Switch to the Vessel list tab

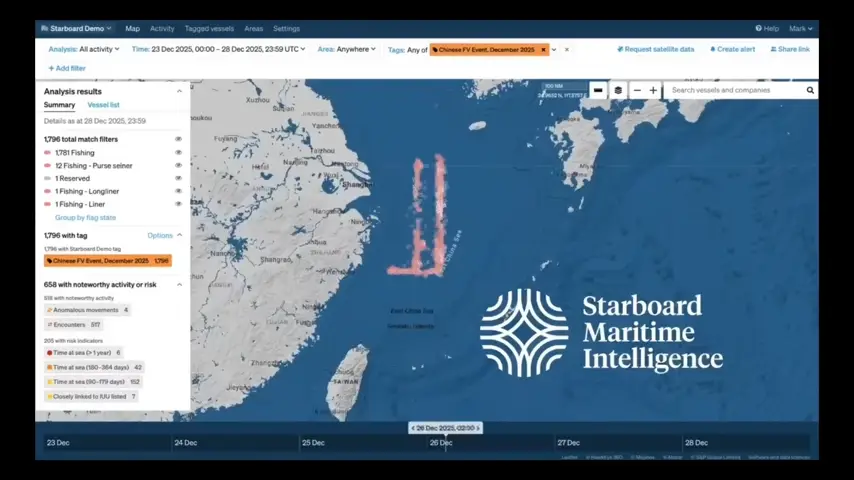103,105
